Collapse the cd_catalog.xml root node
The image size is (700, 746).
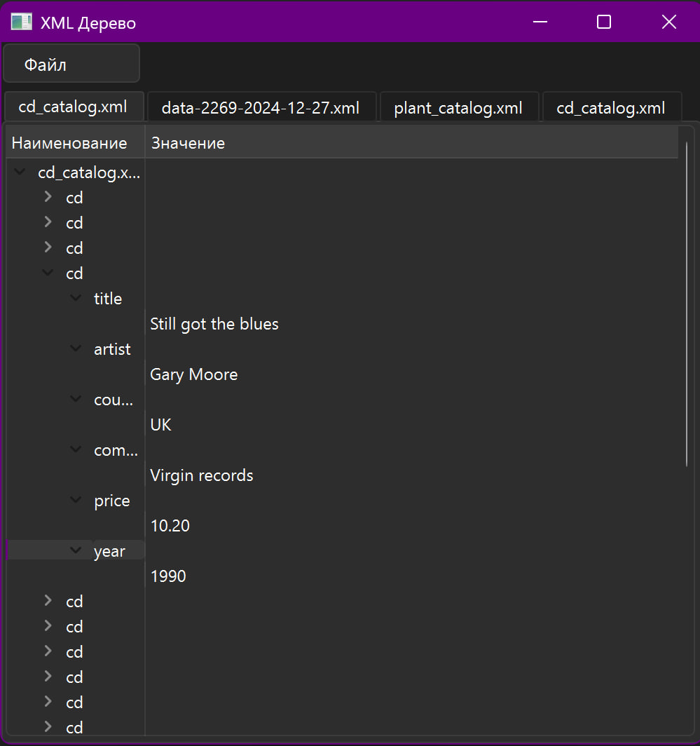[x=20, y=172]
